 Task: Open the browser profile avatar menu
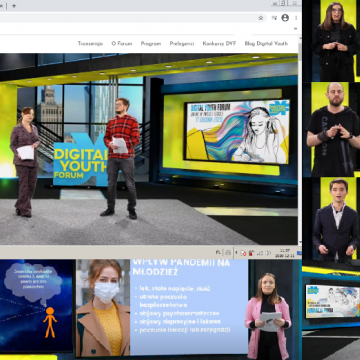285,18
